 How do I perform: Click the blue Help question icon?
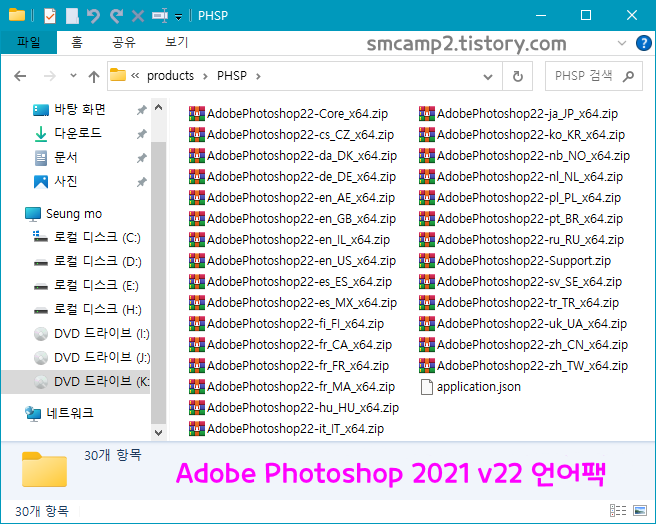pos(643,43)
